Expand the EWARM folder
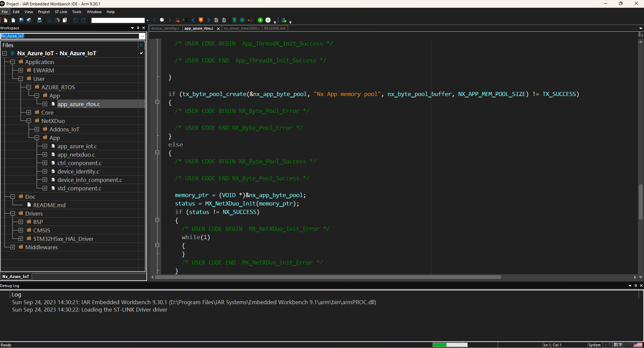This screenshot has width=644, height=348. [x=21, y=70]
